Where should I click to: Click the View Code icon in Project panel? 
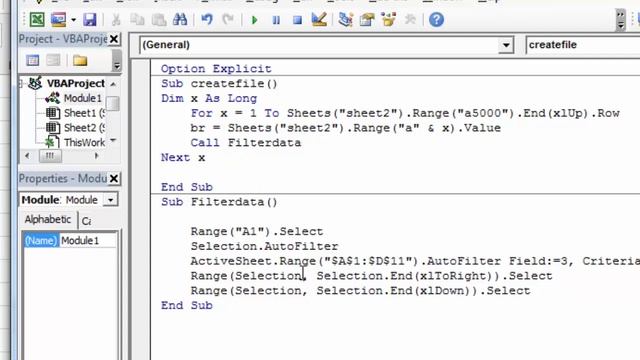(x=33, y=60)
